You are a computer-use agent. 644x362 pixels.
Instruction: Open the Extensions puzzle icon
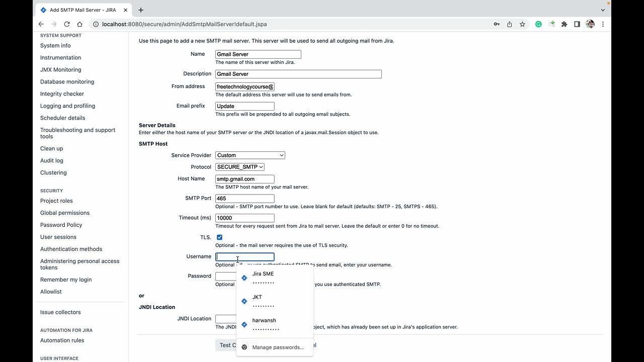coord(565,24)
